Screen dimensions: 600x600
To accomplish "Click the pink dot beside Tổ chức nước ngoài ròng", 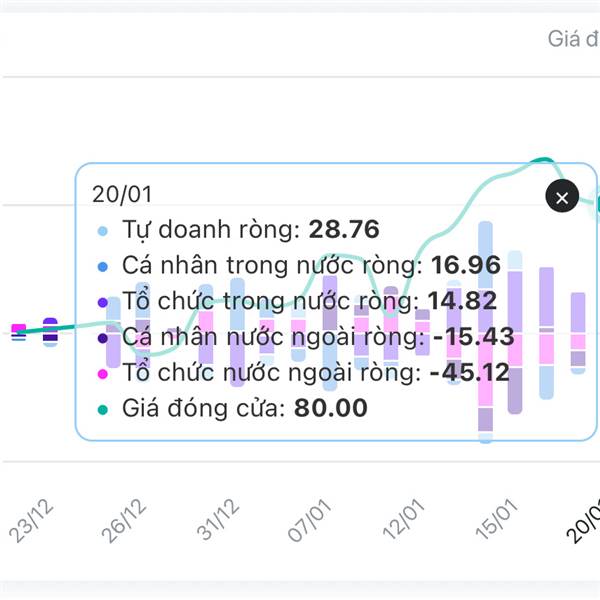I will (x=104, y=374).
